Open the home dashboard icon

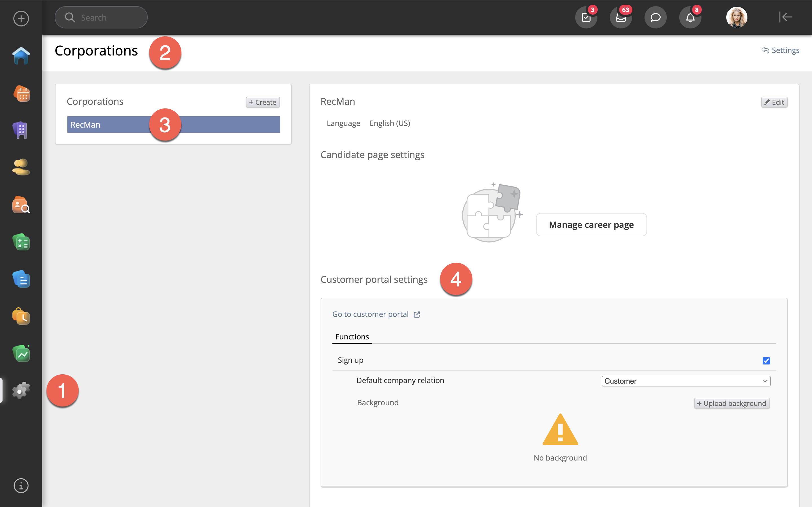coord(21,56)
